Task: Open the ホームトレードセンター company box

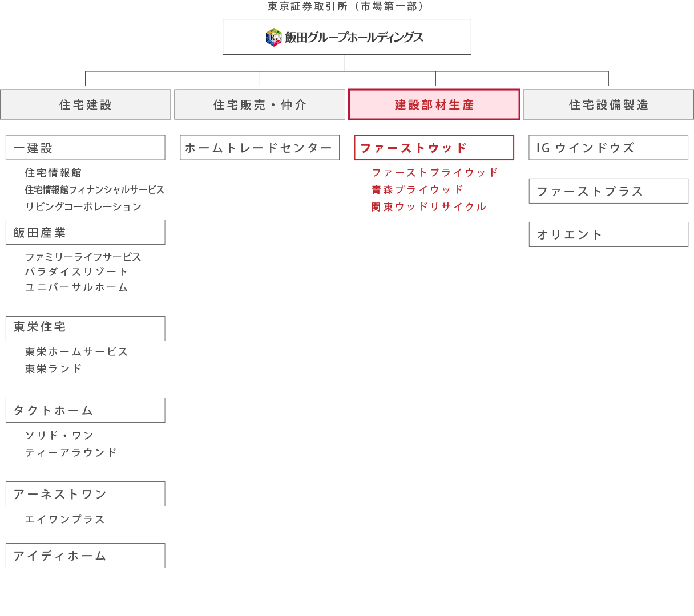Action: coord(260,148)
